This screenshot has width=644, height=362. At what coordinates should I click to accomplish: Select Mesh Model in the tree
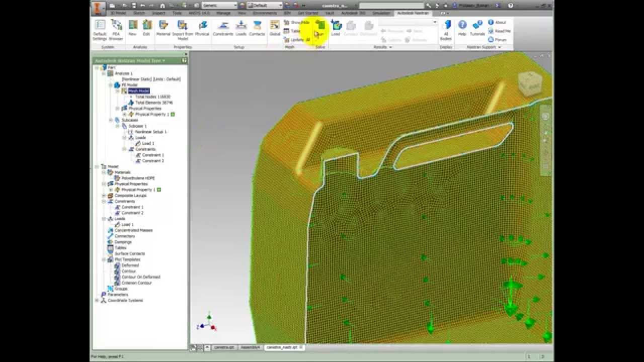pos(139,91)
